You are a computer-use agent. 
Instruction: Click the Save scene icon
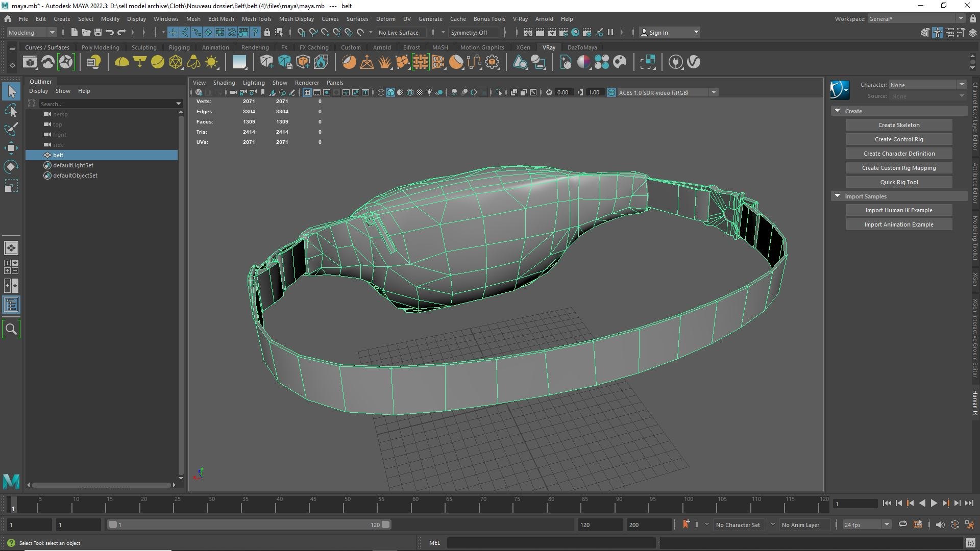tap(97, 32)
